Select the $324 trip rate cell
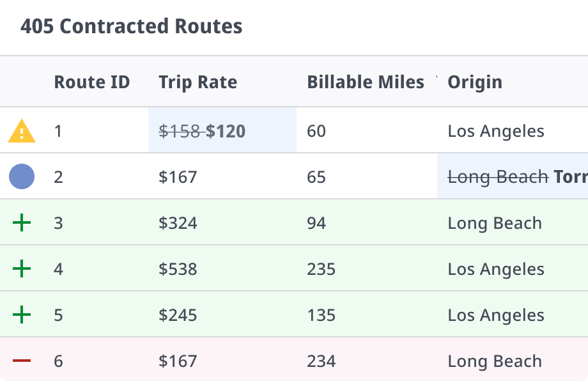The height and width of the screenshot is (381, 588). [x=222, y=222]
